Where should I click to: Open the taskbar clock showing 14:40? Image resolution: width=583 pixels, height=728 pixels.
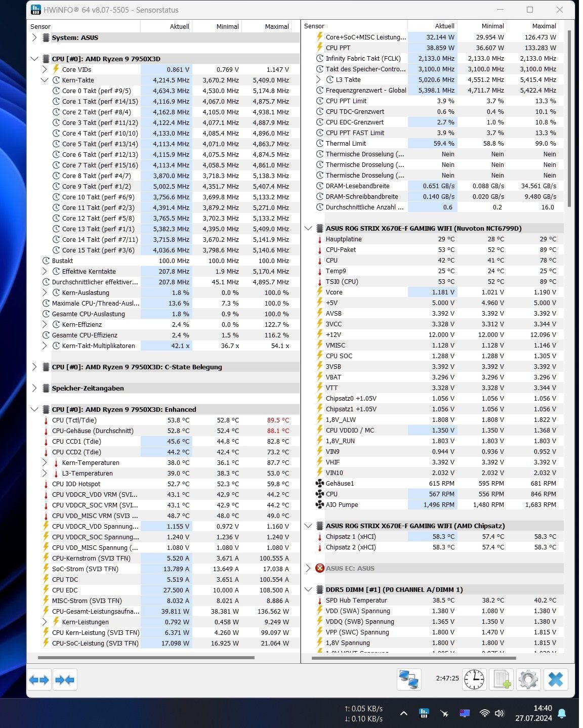[x=533, y=713]
